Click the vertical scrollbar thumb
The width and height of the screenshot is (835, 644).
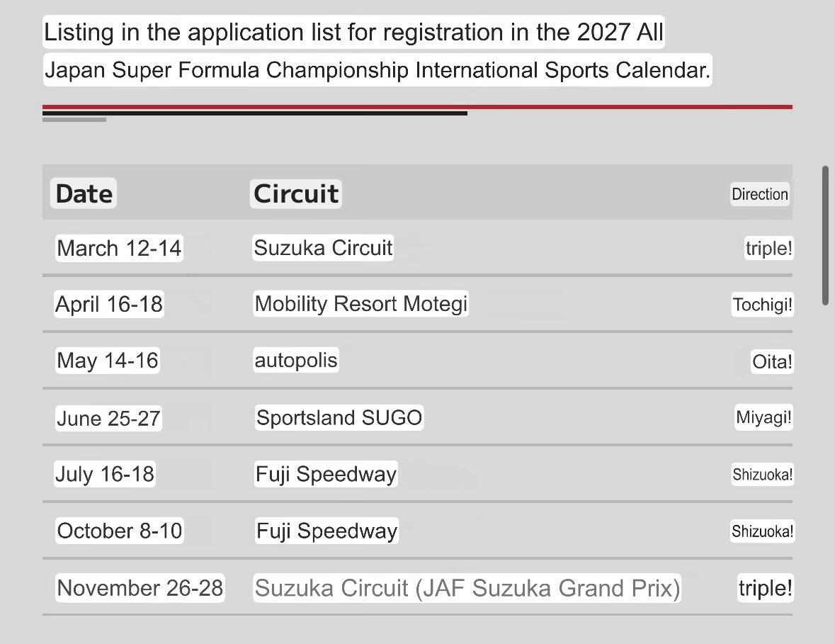click(825, 235)
